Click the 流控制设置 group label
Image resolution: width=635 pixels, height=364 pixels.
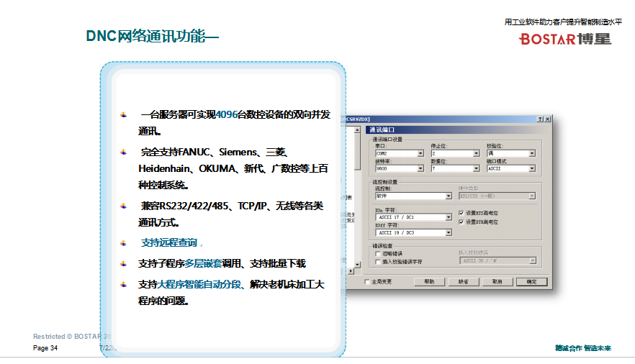385,183
